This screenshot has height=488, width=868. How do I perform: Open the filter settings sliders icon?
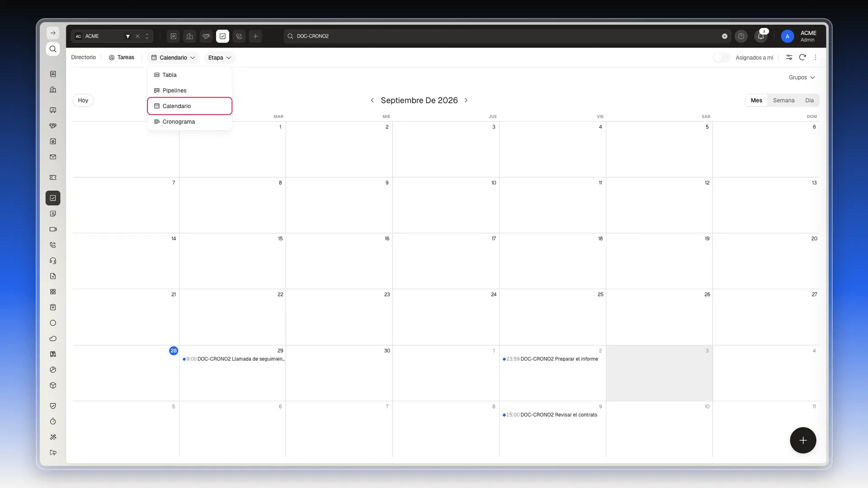click(789, 57)
